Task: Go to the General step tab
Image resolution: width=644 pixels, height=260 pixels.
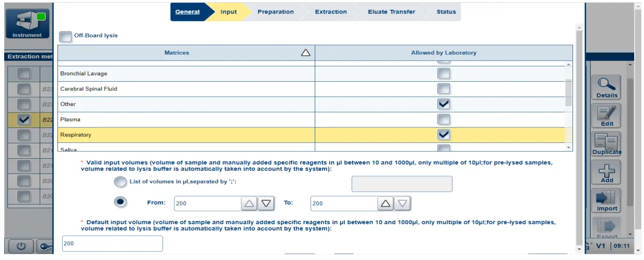Action: pyautogui.click(x=188, y=12)
